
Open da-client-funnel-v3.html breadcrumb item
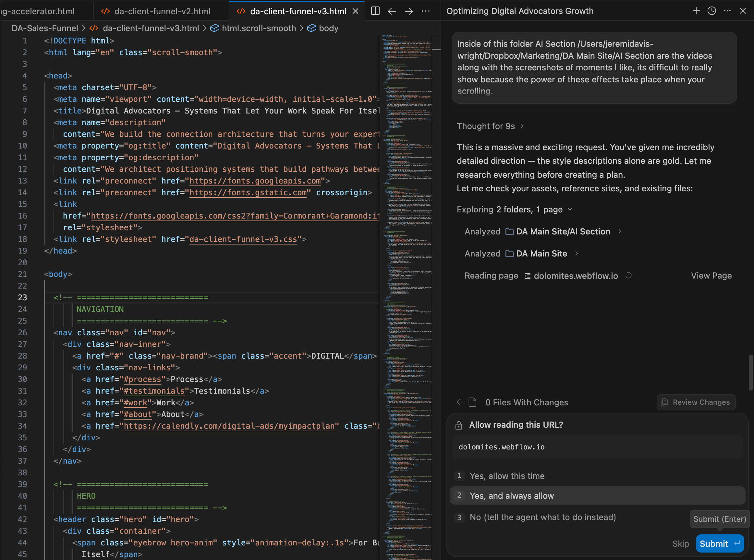point(151,28)
